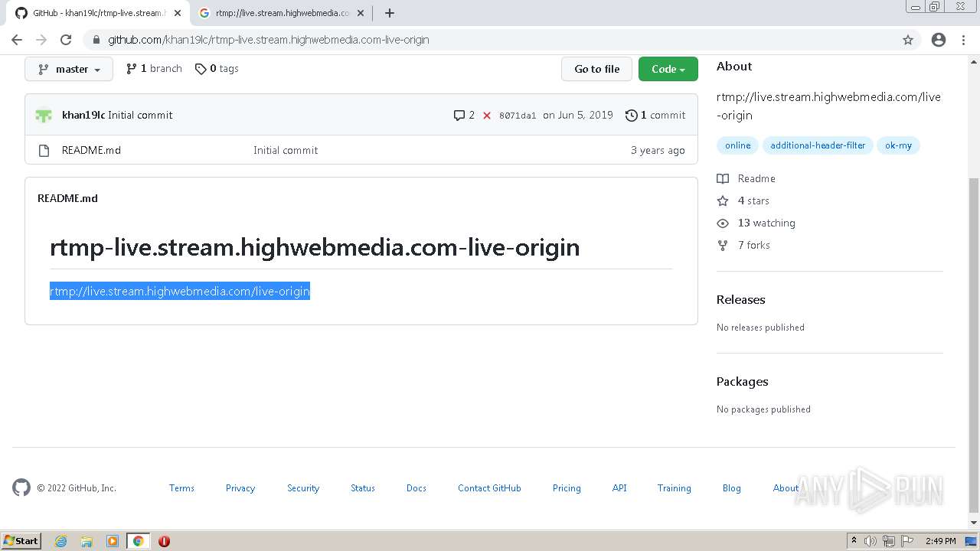Click highlighted rtmp://live.stream URL text

click(x=180, y=291)
